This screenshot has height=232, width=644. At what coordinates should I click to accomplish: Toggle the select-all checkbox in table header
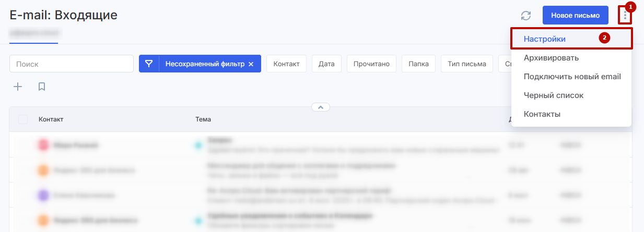(x=23, y=119)
